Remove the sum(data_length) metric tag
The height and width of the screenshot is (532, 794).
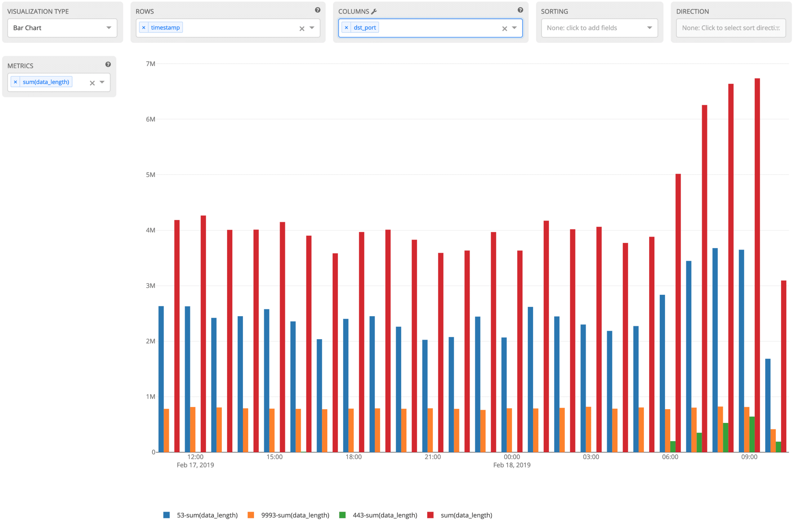click(x=15, y=82)
